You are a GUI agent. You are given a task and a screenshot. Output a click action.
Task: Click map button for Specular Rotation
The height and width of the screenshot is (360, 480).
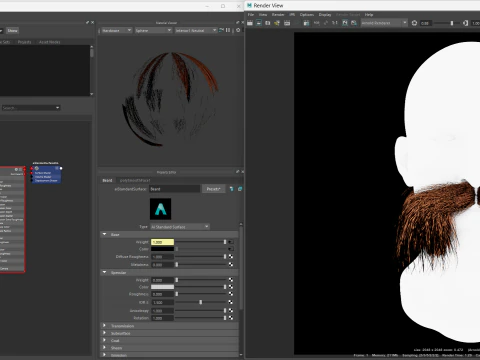click(x=231, y=318)
